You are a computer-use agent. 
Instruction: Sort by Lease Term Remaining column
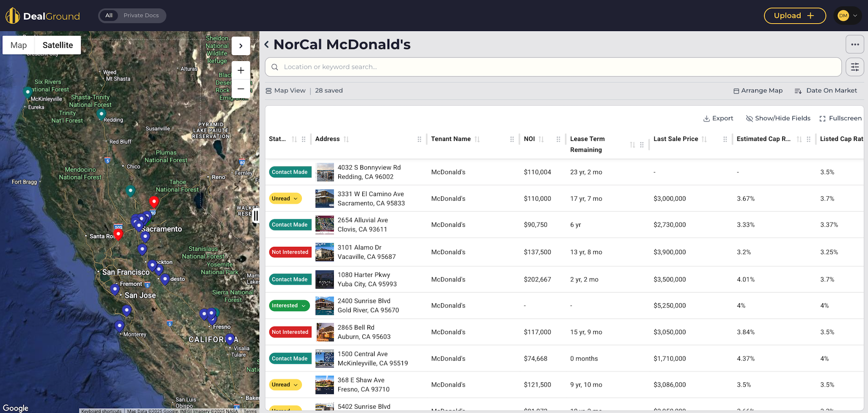coord(633,145)
